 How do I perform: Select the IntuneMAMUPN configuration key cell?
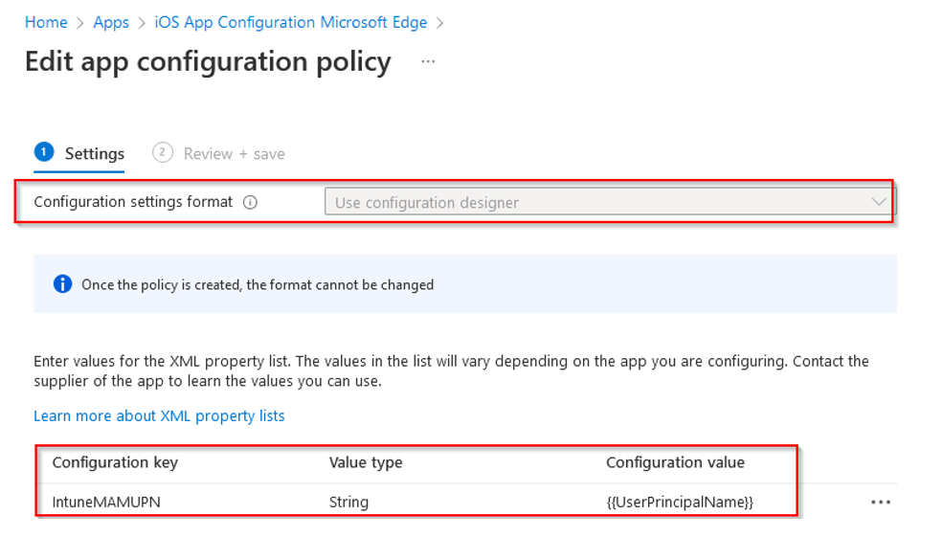click(106, 502)
